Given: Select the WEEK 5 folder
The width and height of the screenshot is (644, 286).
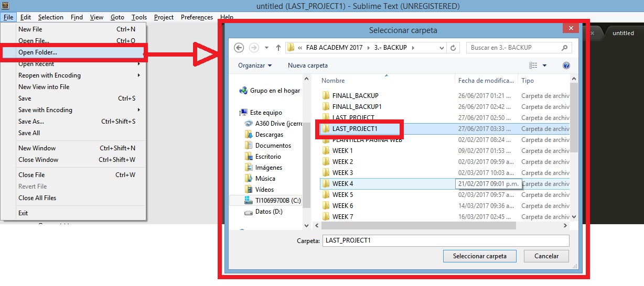Looking at the screenshot, I should (x=338, y=195).
